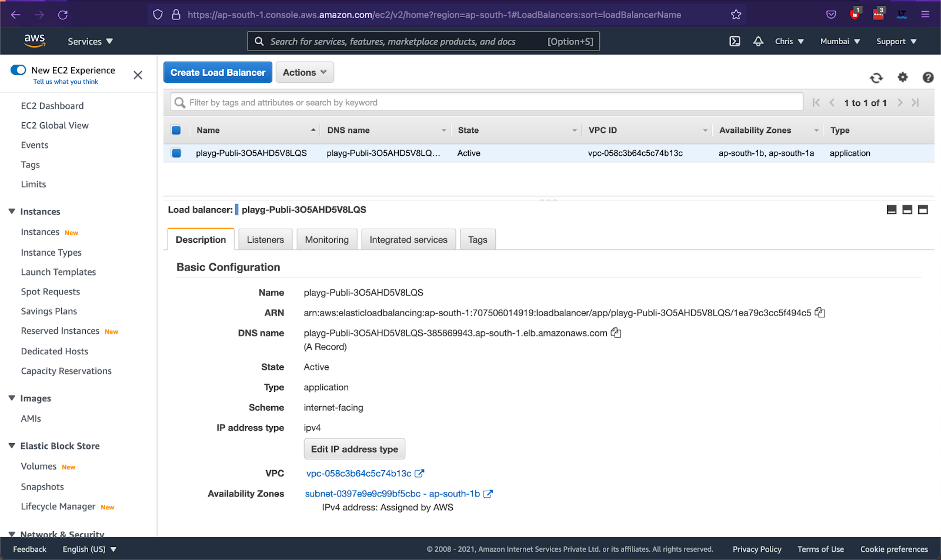Open EC2 Dashboard in sidebar
Image resolution: width=941 pixels, height=560 pixels.
click(x=52, y=106)
